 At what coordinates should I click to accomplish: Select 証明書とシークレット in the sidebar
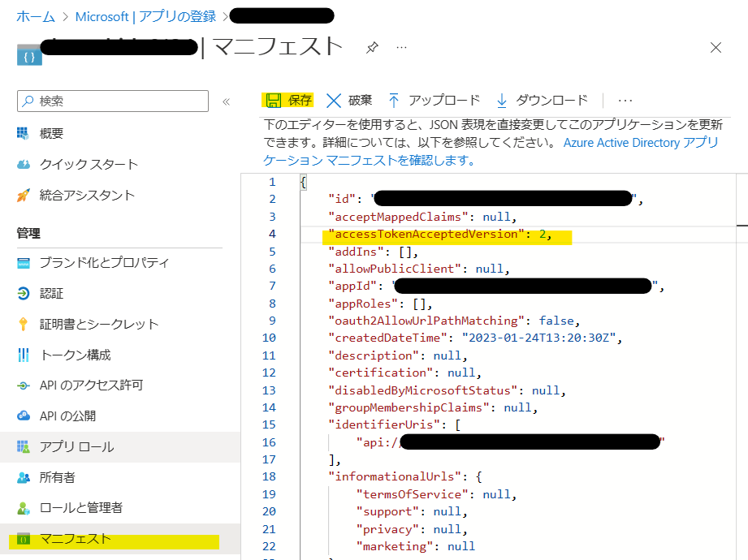click(x=98, y=324)
